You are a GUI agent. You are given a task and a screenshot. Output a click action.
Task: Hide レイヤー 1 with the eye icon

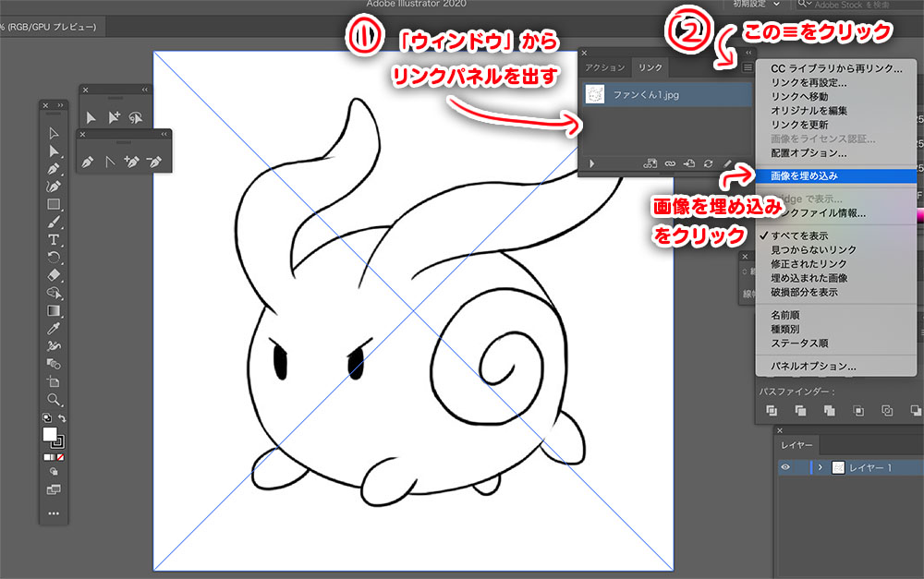(x=785, y=467)
